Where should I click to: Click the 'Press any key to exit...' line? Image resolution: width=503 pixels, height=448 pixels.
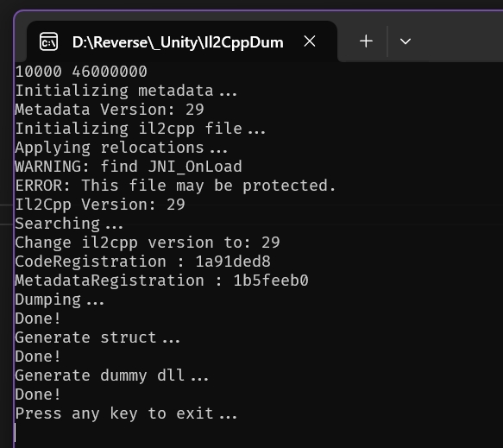click(126, 413)
